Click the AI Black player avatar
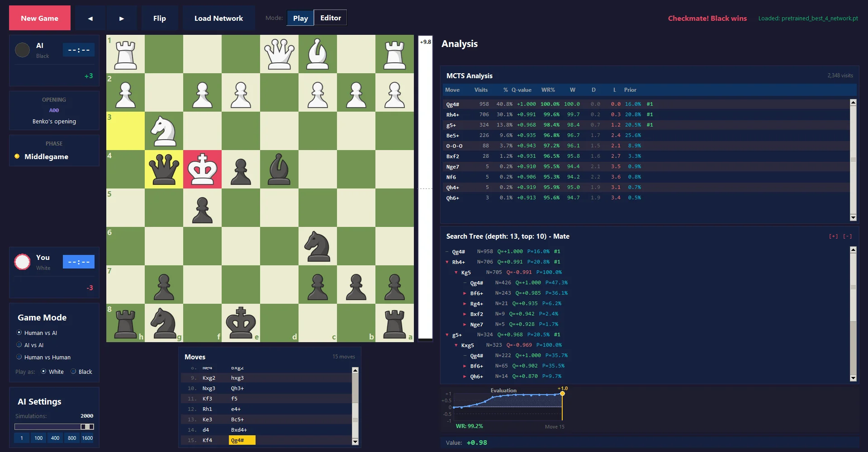 (22, 50)
